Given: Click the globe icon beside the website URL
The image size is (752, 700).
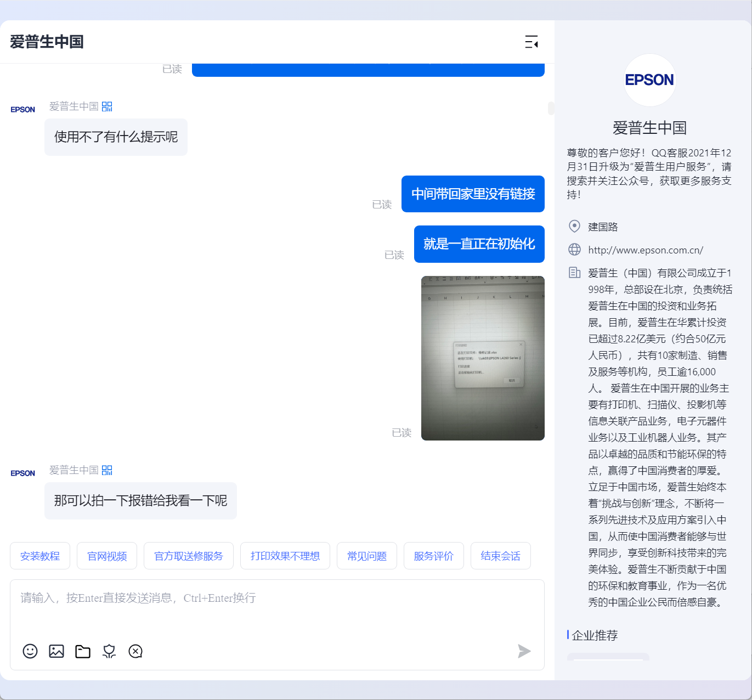Looking at the screenshot, I should (574, 250).
